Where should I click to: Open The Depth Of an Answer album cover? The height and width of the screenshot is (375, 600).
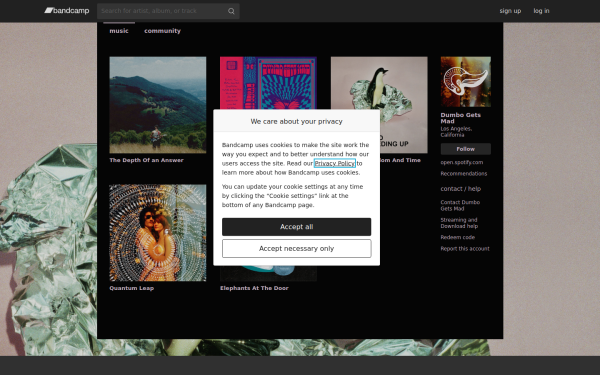point(158,105)
